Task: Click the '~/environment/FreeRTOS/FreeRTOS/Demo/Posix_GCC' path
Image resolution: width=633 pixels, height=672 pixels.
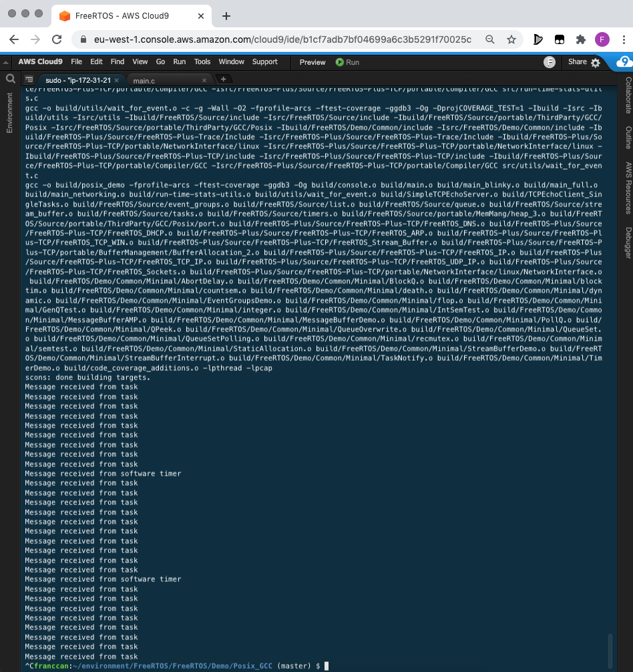Action: click(172, 666)
